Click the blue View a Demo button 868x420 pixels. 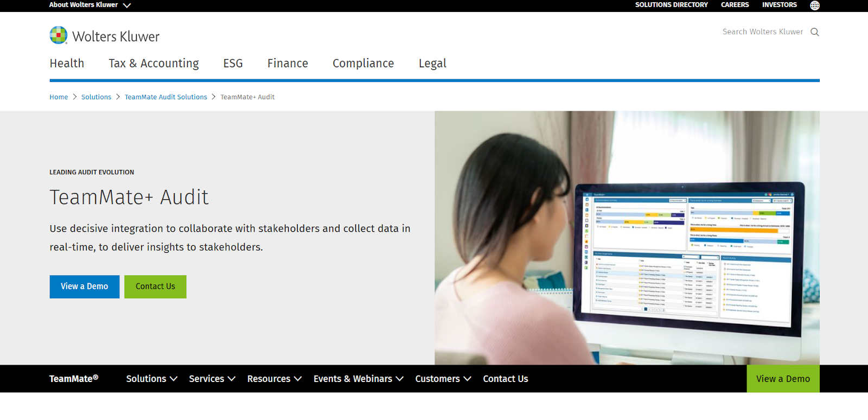click(x=85, y=287)
